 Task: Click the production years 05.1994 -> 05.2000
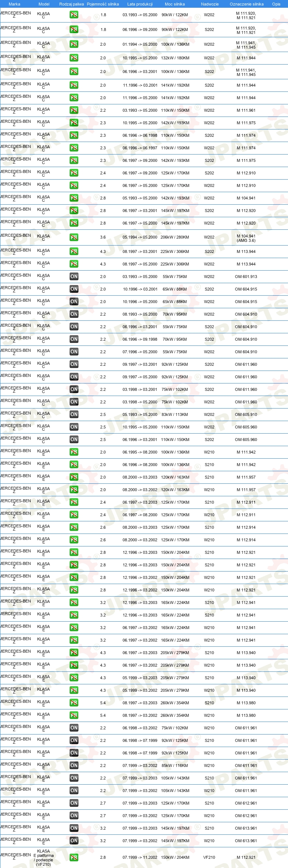(x=140, y=237)
